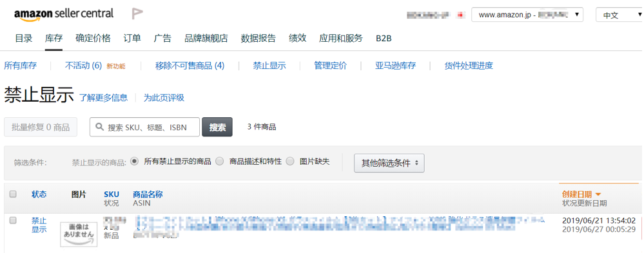644x253 pixels.
Task: Open the www.amazon.jp marketplace dropdown
Action: 527,15
